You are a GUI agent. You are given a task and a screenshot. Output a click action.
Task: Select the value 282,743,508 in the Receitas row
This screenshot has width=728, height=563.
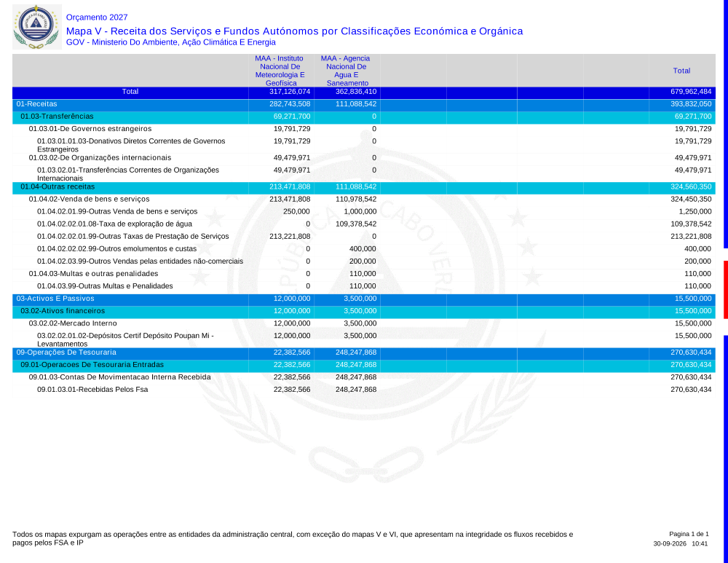coord(290,104)
